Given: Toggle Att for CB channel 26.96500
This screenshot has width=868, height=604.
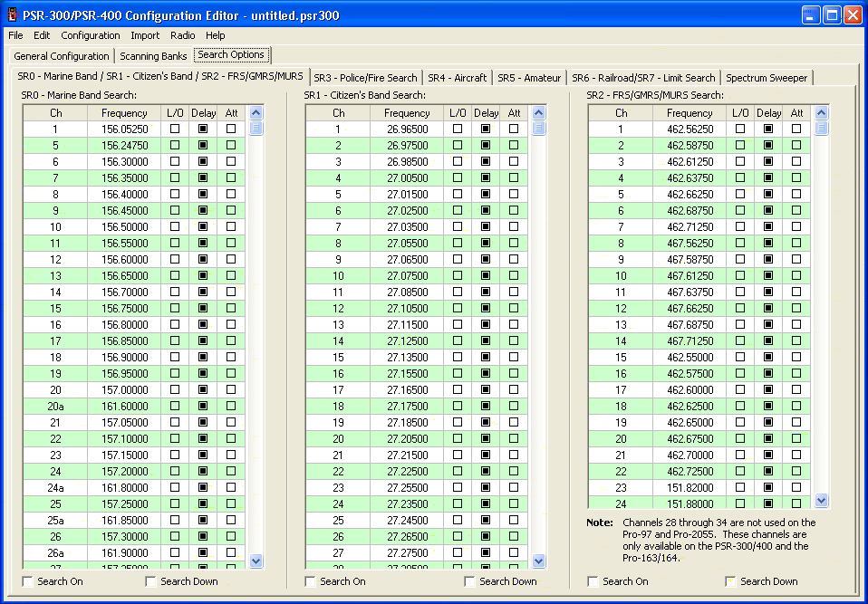Looking at the screenshot, I should click(x=514, y=129).
